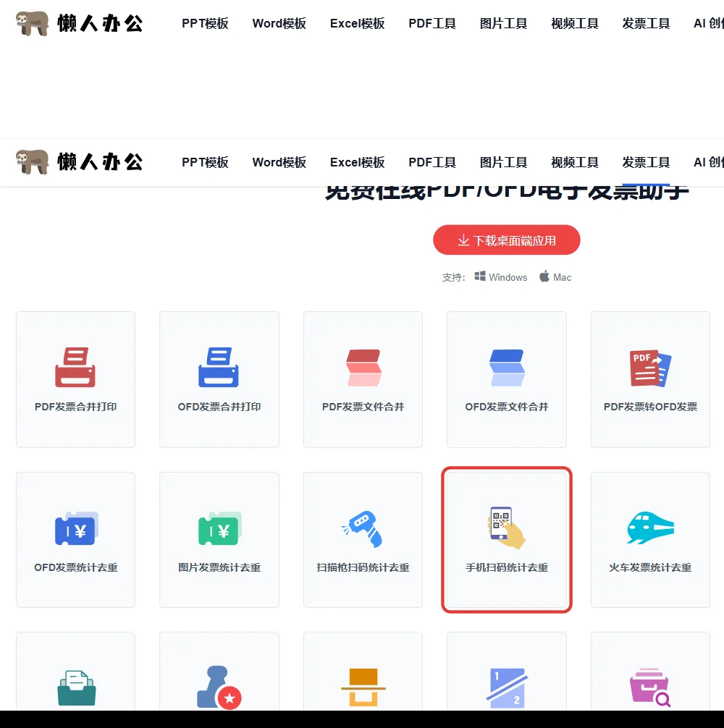Click the Windows text link

508,277
